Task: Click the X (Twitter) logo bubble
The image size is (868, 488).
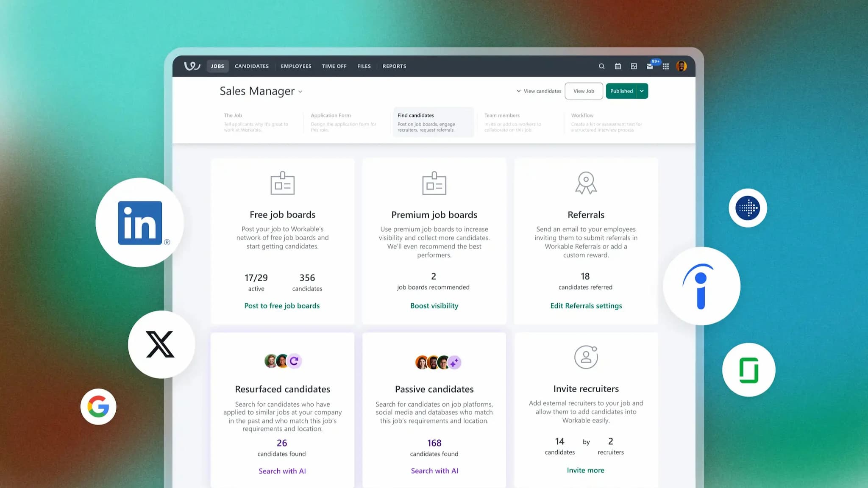Action: 161,344
